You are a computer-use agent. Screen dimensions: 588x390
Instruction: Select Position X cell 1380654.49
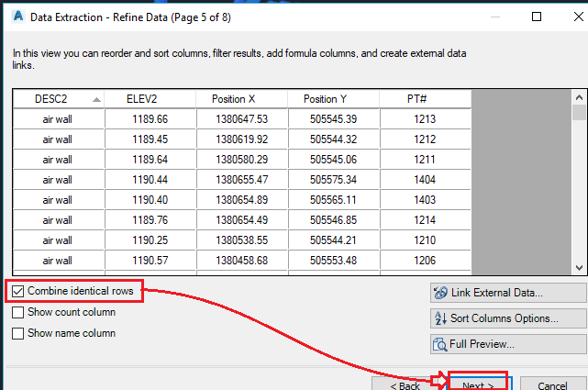click(242, 220)
